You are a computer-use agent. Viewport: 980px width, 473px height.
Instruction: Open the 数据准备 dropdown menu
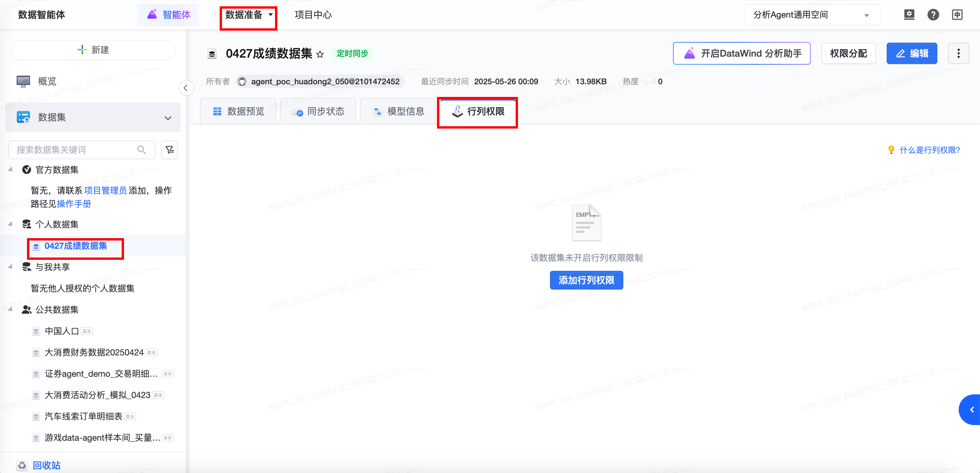[x=249, y=15]
